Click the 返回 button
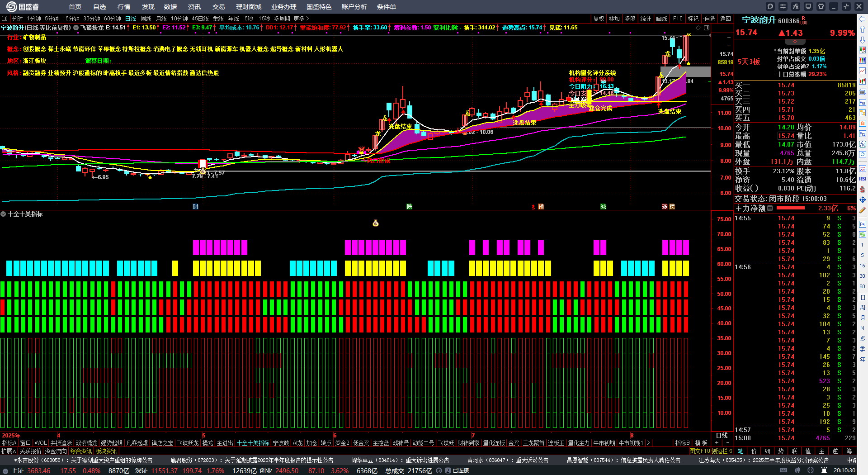 tap(726, 19)
